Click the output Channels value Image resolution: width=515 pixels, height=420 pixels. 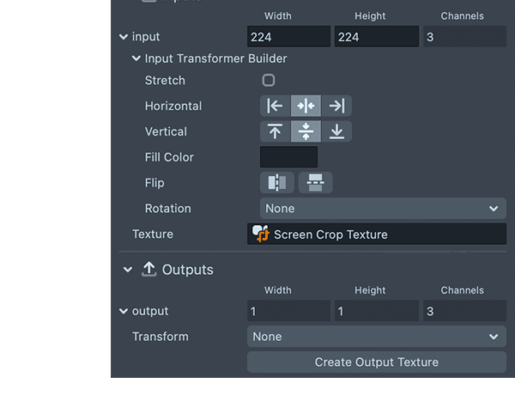tap(464, 311)
